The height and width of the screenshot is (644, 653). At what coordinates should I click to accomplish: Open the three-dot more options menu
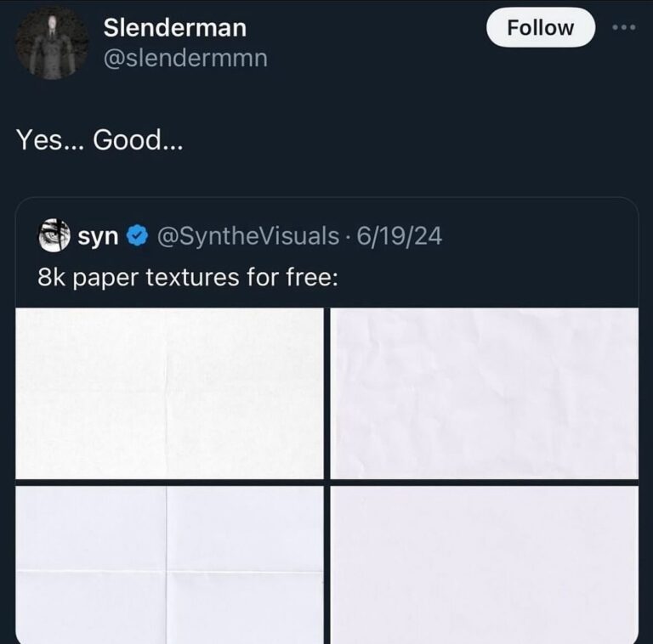623,26
